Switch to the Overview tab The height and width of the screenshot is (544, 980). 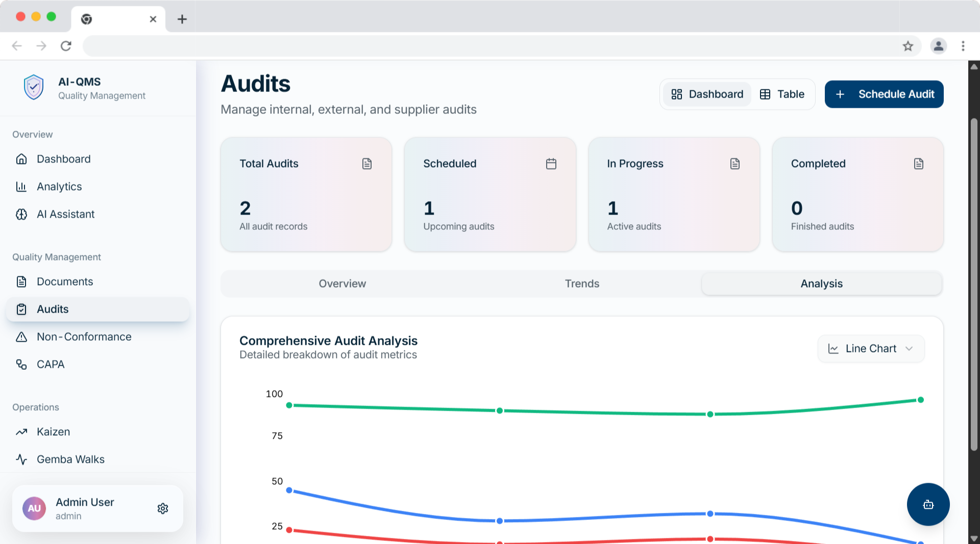(342, 283)
